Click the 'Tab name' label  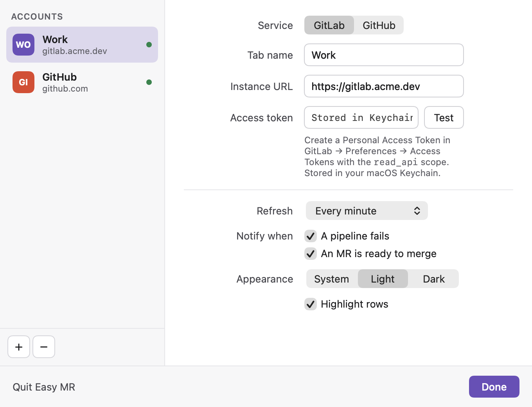coord(270,55)
